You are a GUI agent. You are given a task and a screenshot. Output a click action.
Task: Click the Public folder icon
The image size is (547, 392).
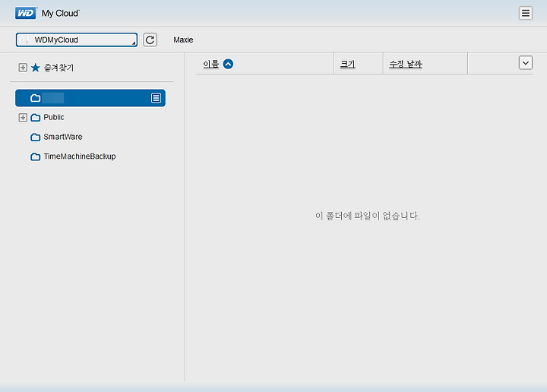[35, 118]
